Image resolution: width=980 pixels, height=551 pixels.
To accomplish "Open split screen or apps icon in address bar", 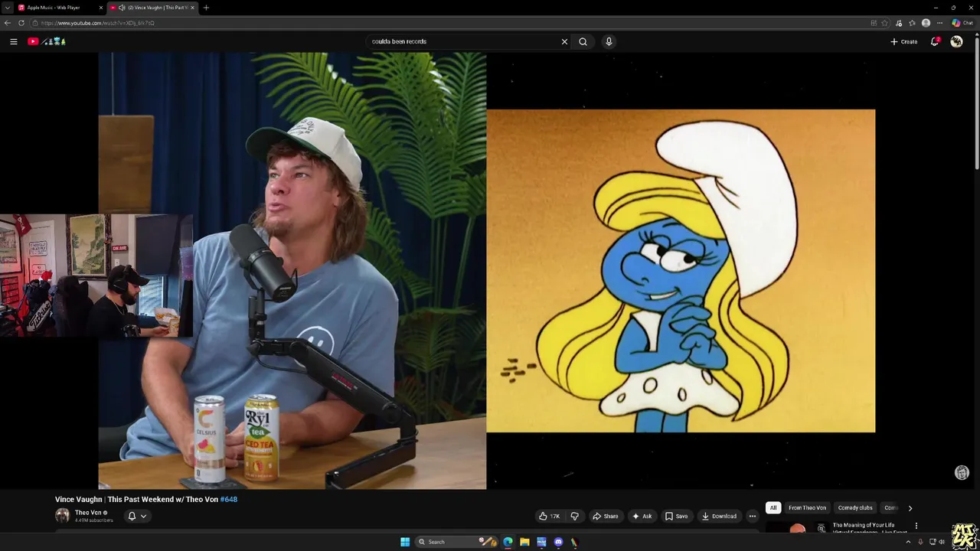I will [x=874, y=23].
